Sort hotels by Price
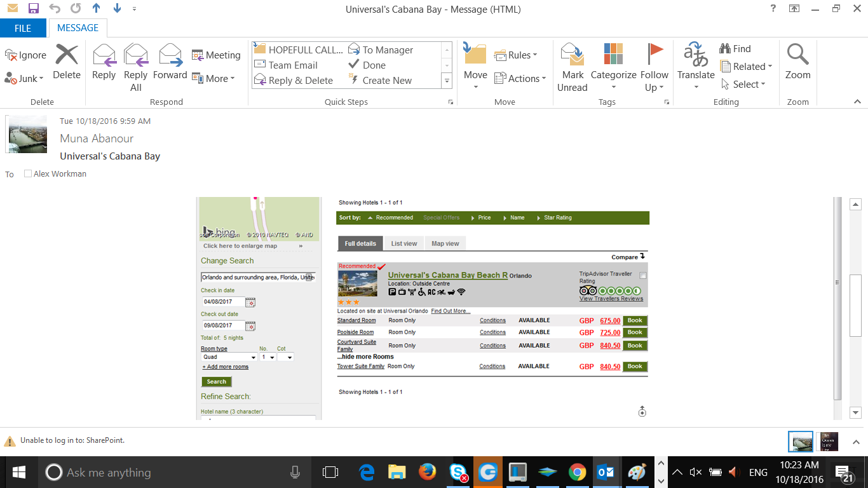Viewport: 868px width, 488px height. pos(484,217)
